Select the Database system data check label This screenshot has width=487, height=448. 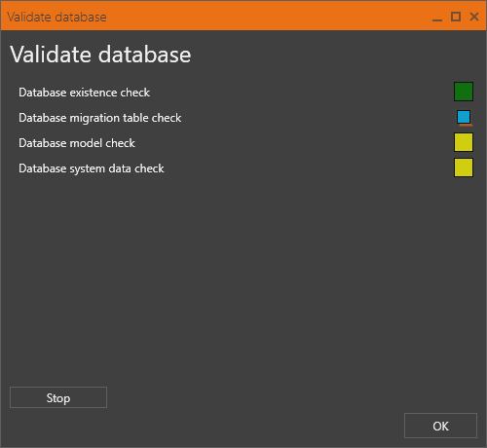(x=92, y=168)
